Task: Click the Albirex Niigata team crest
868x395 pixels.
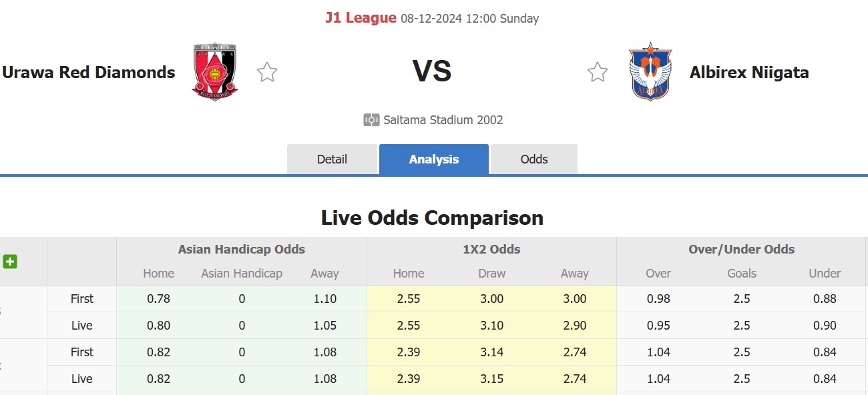Action: [x=650, y=71]
